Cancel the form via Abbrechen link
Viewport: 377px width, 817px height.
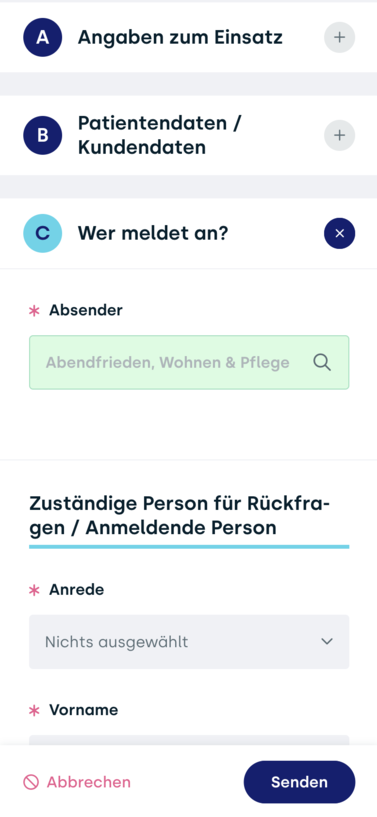89,782
